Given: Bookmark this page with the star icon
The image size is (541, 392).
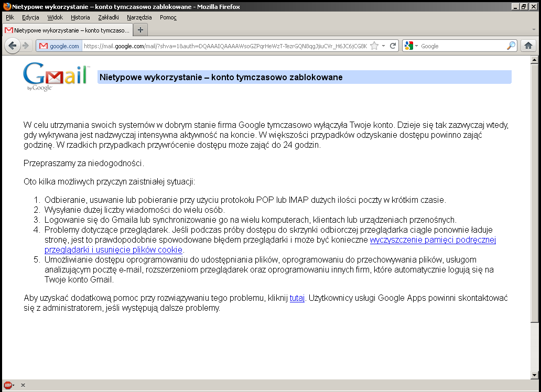Looking at the screenshot, I should point(374,46).
